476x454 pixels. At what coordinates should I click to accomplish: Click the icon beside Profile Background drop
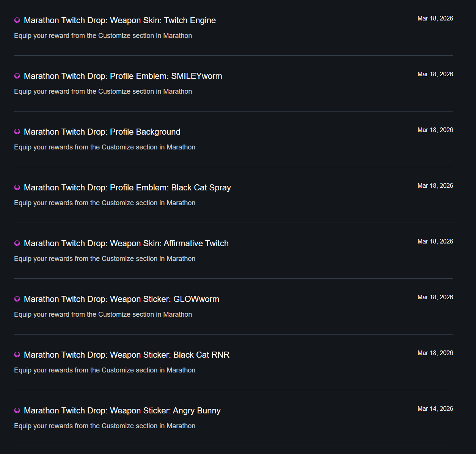(x=17, y=132)
